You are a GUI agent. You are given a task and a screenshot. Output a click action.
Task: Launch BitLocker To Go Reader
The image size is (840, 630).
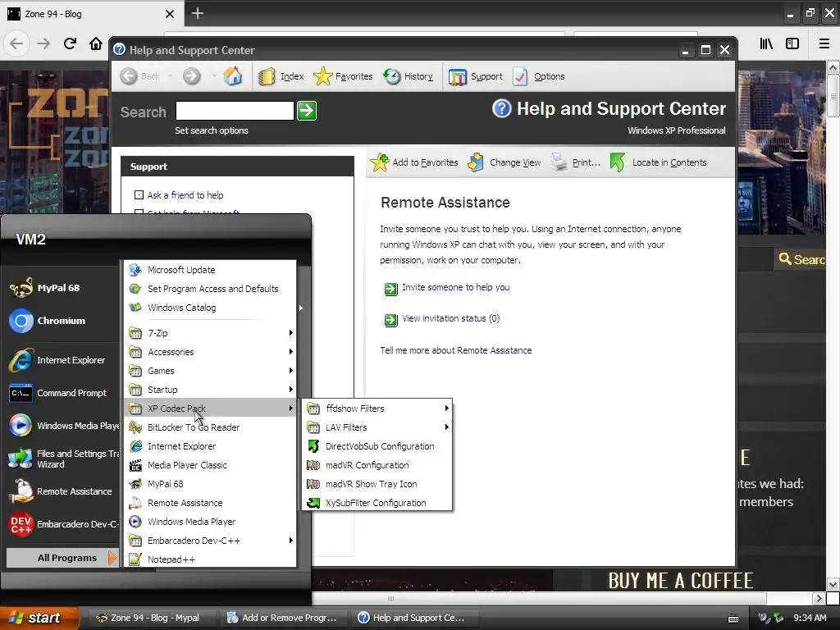(211, 427)
